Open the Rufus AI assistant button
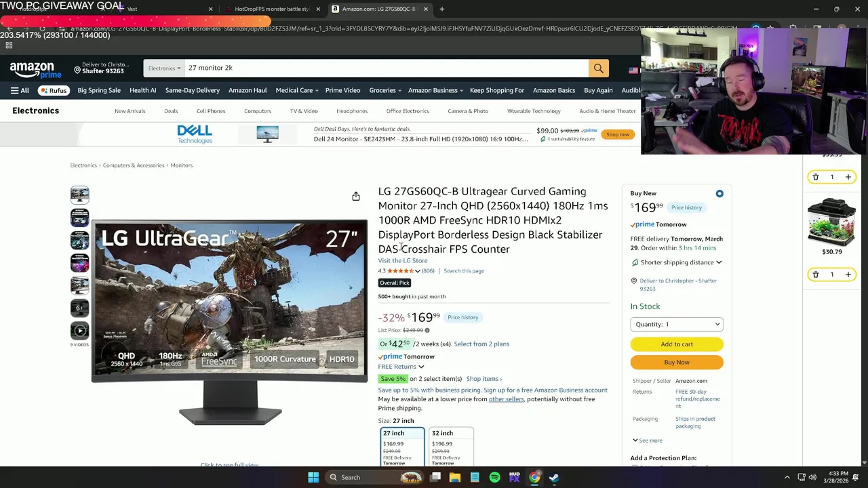 coord(53,90)
